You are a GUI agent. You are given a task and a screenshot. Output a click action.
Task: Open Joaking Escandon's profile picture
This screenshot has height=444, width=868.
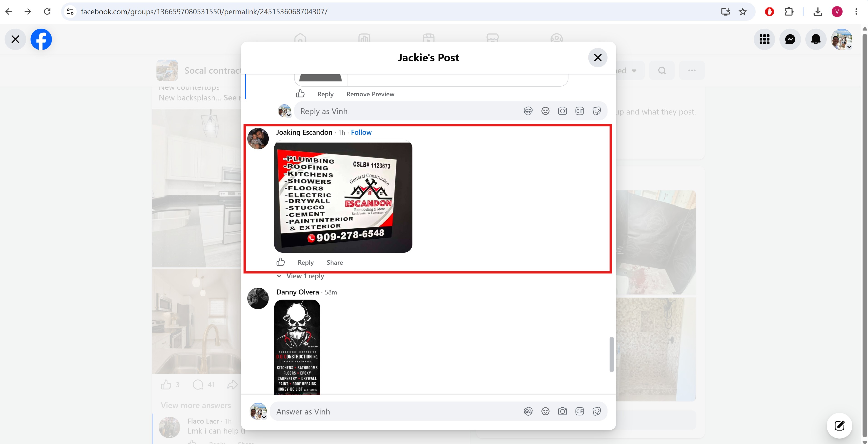258,139
